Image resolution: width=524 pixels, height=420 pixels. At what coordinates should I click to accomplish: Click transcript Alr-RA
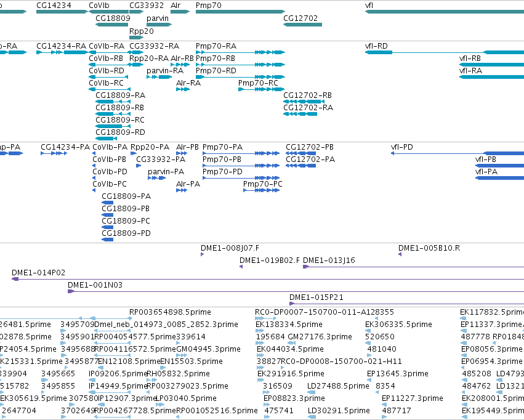point(183,89)
